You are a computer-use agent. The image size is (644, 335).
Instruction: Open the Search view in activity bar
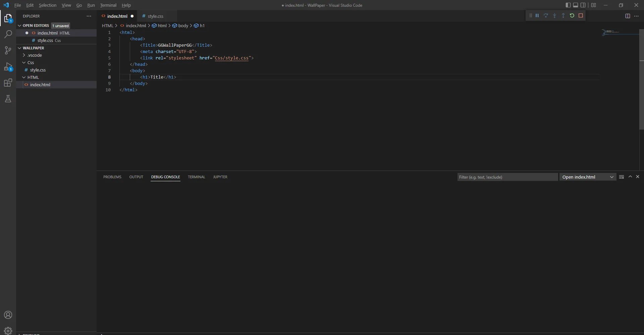8,34
